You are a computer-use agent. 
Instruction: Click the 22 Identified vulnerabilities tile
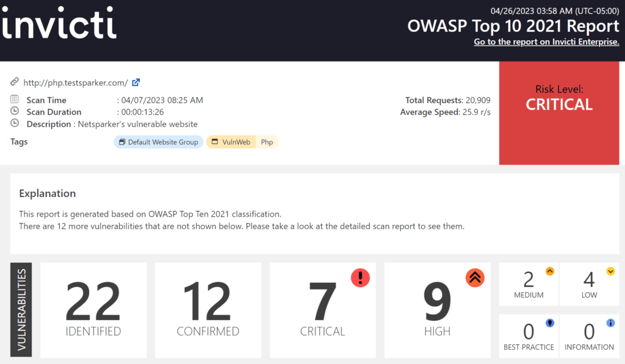[x=93, y=310]
